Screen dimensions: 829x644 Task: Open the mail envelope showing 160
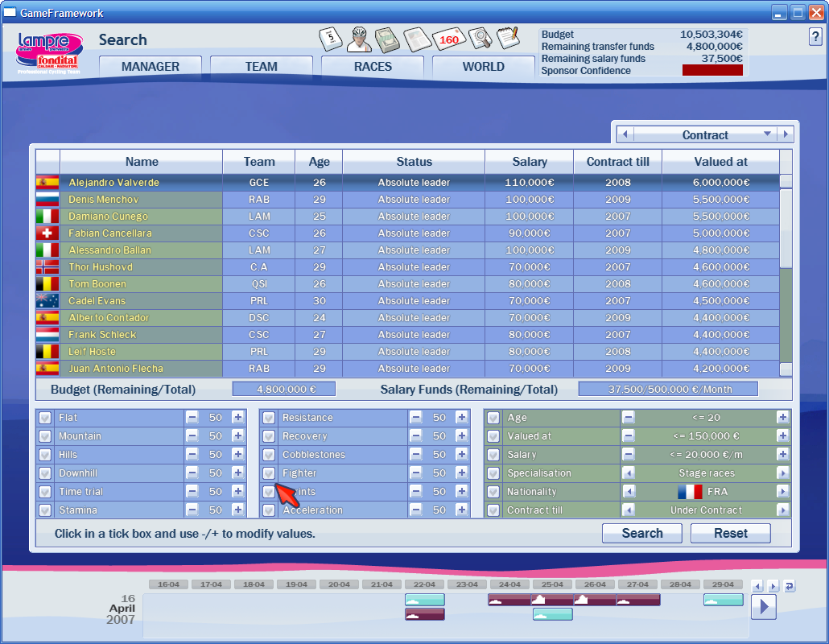447,39
